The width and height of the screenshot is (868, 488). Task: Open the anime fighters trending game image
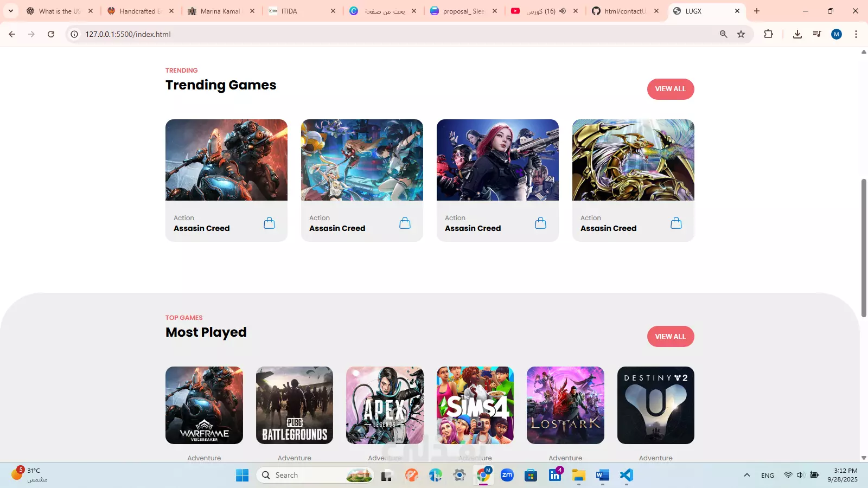[362, 160]
